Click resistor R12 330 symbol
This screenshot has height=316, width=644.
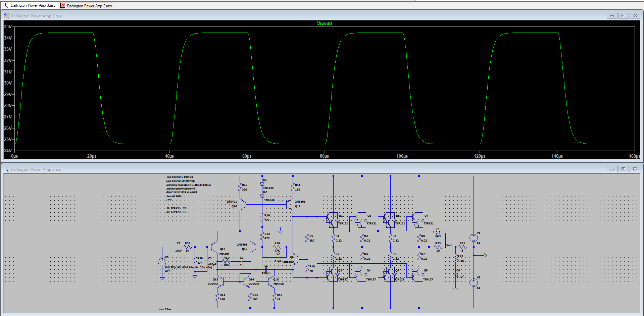point(240,188)
